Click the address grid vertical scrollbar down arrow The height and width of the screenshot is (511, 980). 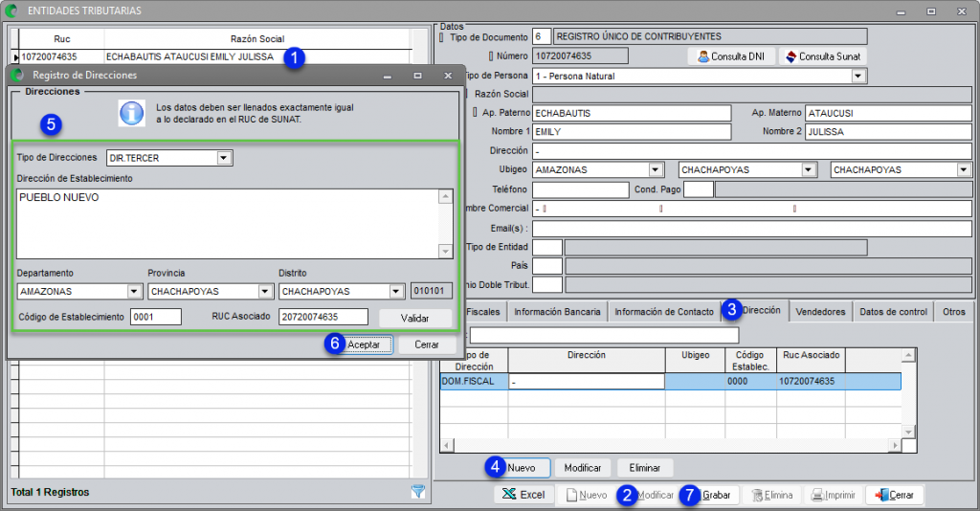click(x=909, y=432)
